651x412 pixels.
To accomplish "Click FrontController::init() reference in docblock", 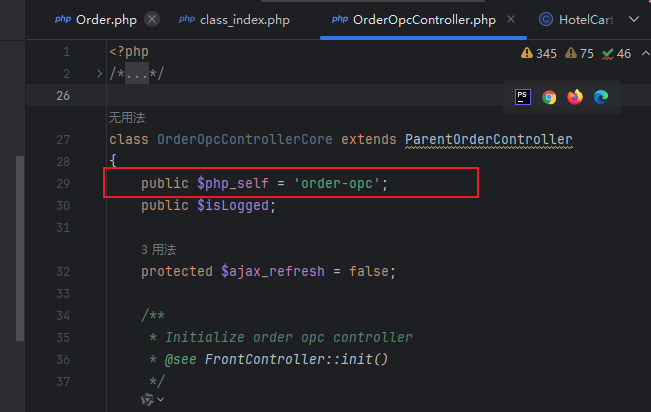I will [x=296, y=359].
